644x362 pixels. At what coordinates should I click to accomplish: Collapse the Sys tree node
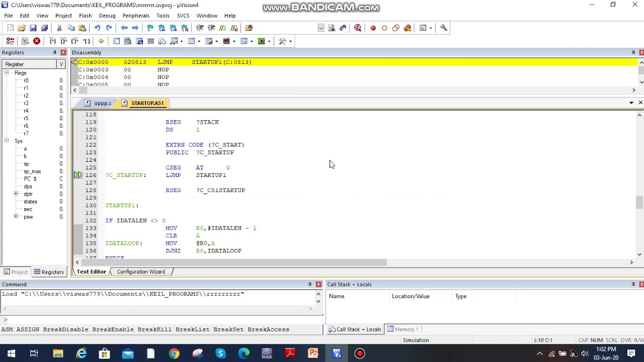[x=7, y=141]
